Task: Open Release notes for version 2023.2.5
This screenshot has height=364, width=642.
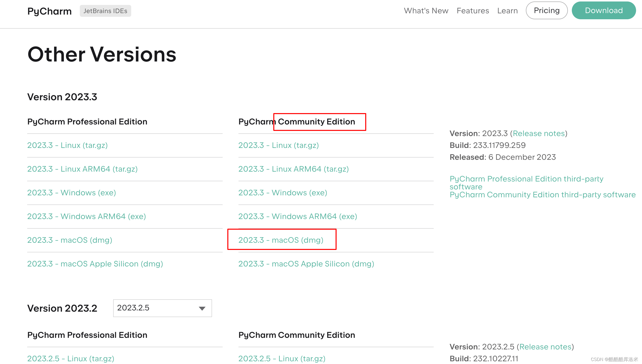Action: (x=545, y=347)
